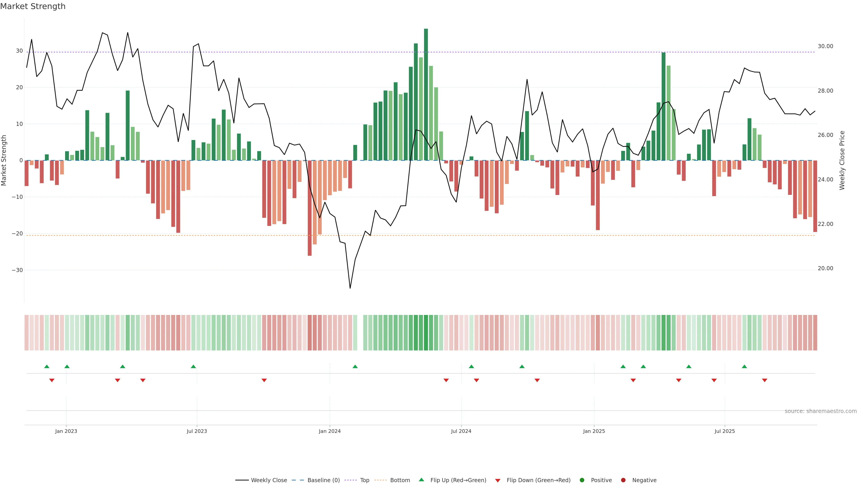
Task: Click last red Flip Down triangle after Jul 2025
Action: (764, 380)
